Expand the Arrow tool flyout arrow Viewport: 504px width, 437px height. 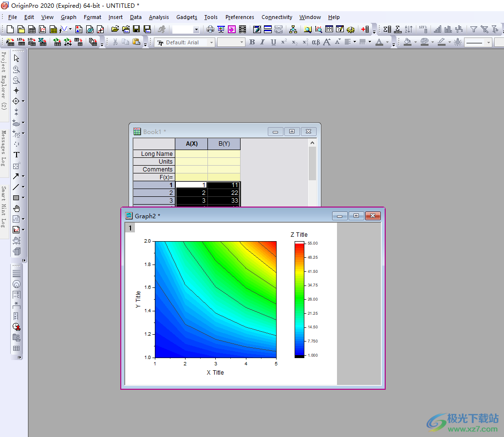[23, 176]
